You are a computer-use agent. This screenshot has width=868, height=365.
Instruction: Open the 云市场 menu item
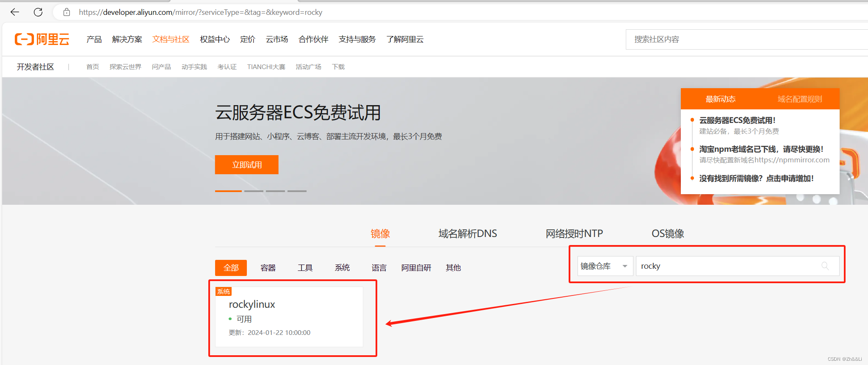point(277,39)
